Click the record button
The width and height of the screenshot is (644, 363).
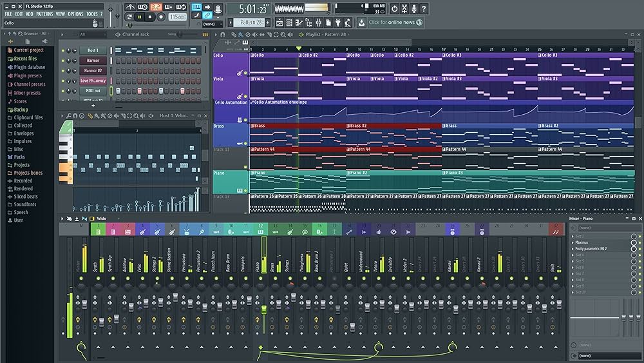pyautogui.click(x=161, y=17)
